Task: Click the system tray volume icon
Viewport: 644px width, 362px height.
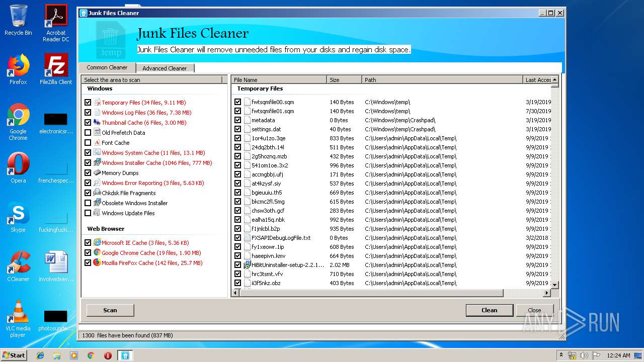Action: (584, 355)
